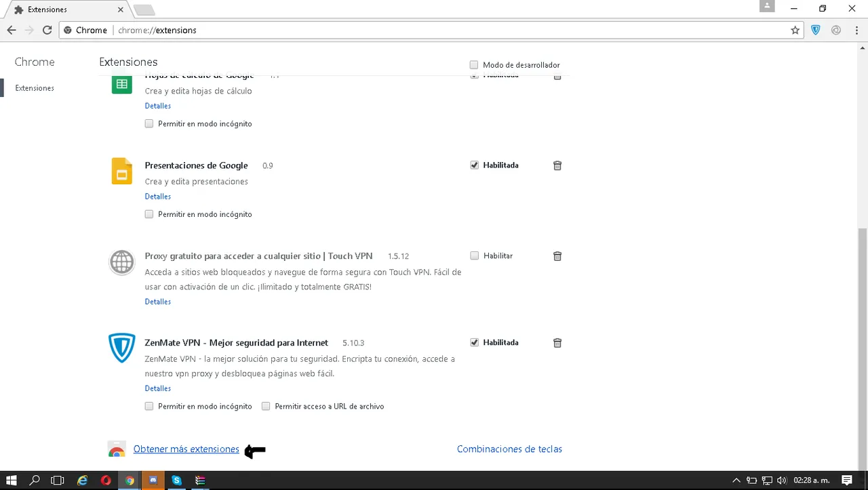
Task: Allow ZenMate VPN in incognito mode
Action: [149, 407]
